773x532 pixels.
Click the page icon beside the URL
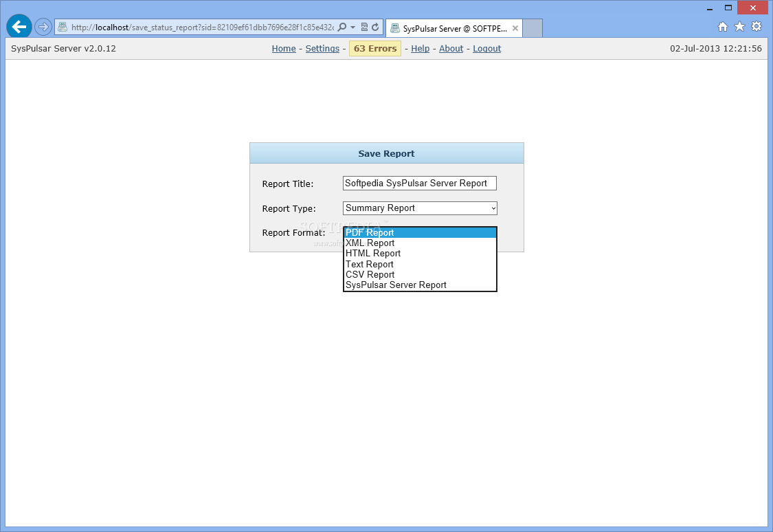click(x=63, y=27)
